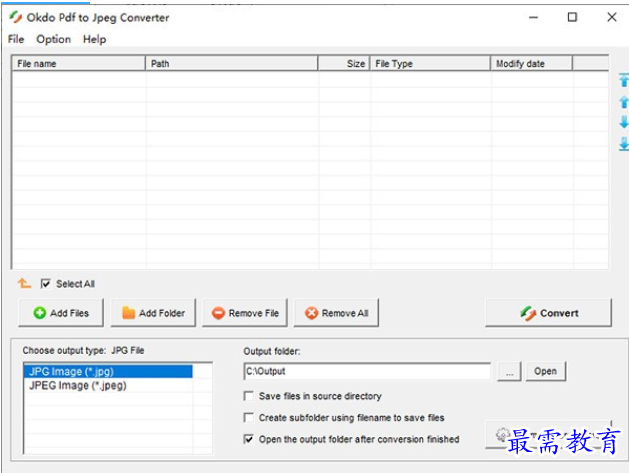Open the Option menu
The height and width of the screenshot is (473, 629).
coord(53,39)
